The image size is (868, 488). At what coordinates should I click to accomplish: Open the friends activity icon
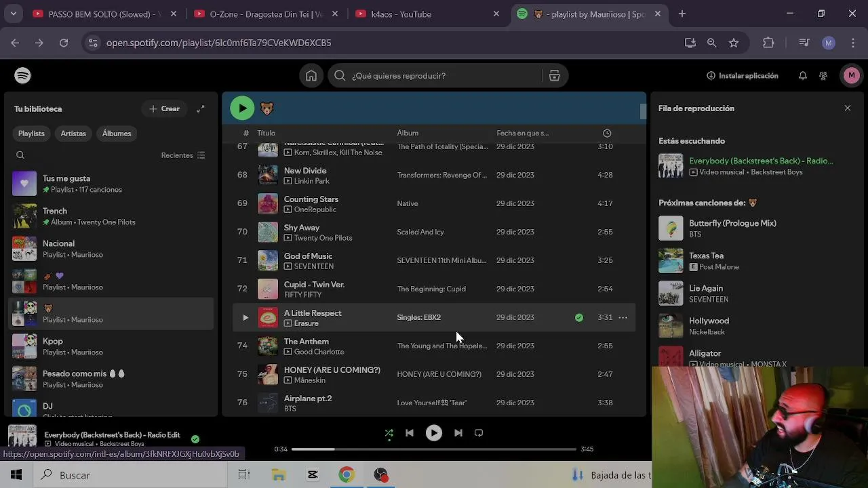823,76
